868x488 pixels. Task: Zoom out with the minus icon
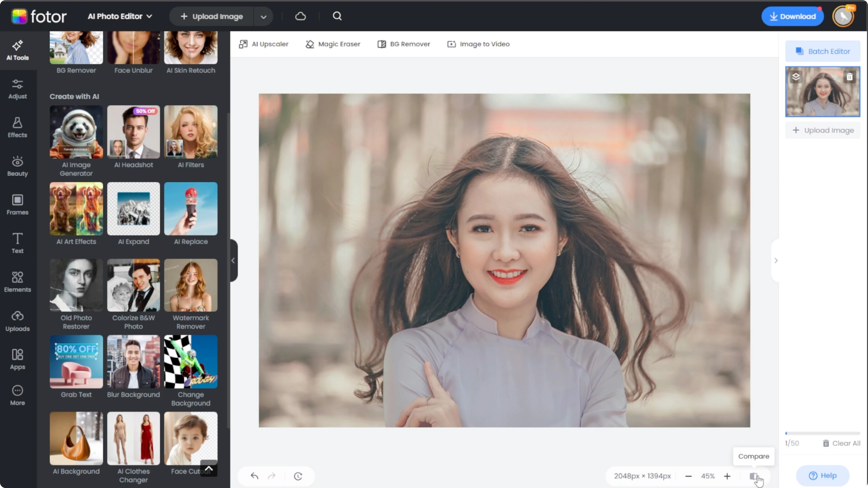689,476
